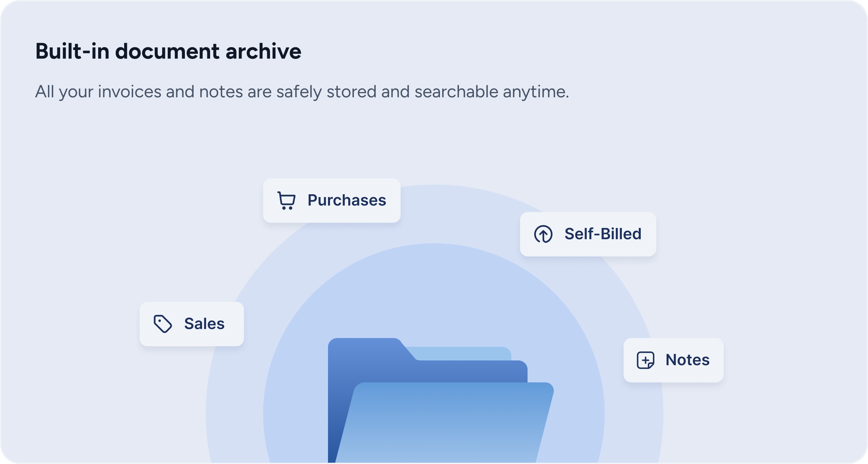Viewport: 868px width, 464px height.
Task: Click the word "document" in the heading
Action: point(167,51)
